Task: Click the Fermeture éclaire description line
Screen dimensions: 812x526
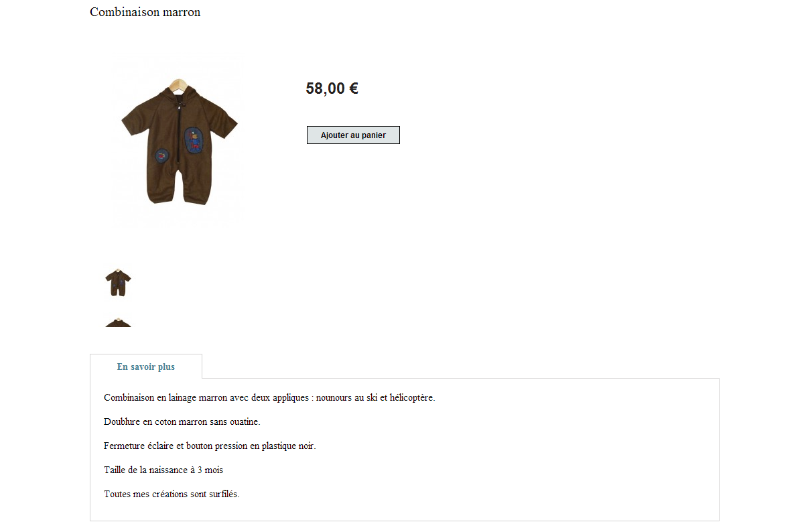Action: click(x=210, y=446)
